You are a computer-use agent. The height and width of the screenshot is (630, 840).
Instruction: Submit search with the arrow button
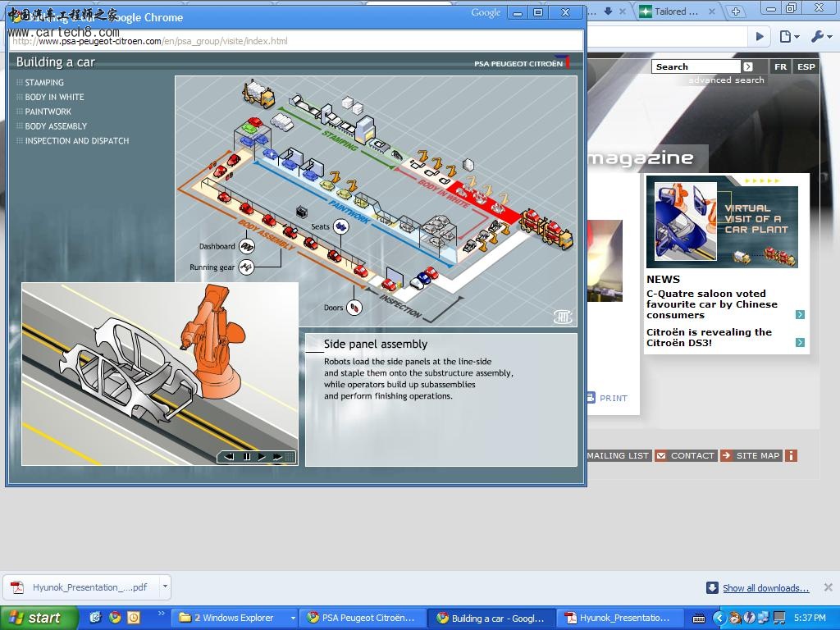coord(748,66)
